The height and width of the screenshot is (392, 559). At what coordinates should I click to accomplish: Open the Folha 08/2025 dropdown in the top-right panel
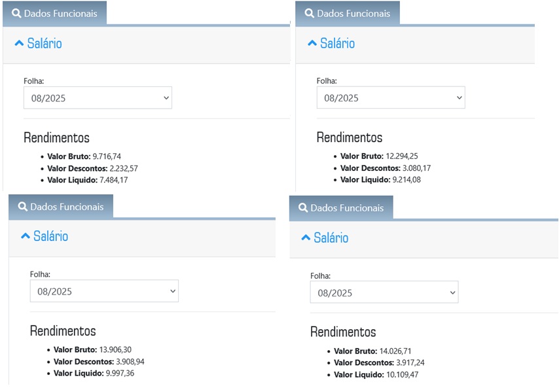click(x=391, y=98)
